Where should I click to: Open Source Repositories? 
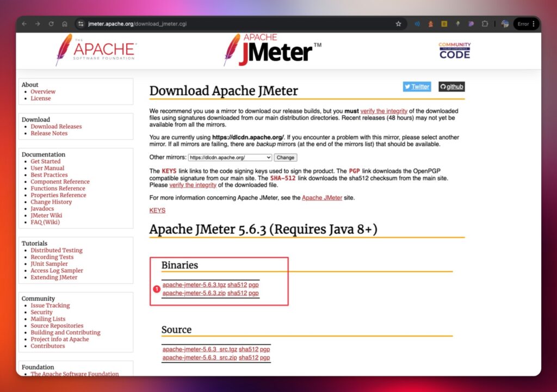pos(57,326)
